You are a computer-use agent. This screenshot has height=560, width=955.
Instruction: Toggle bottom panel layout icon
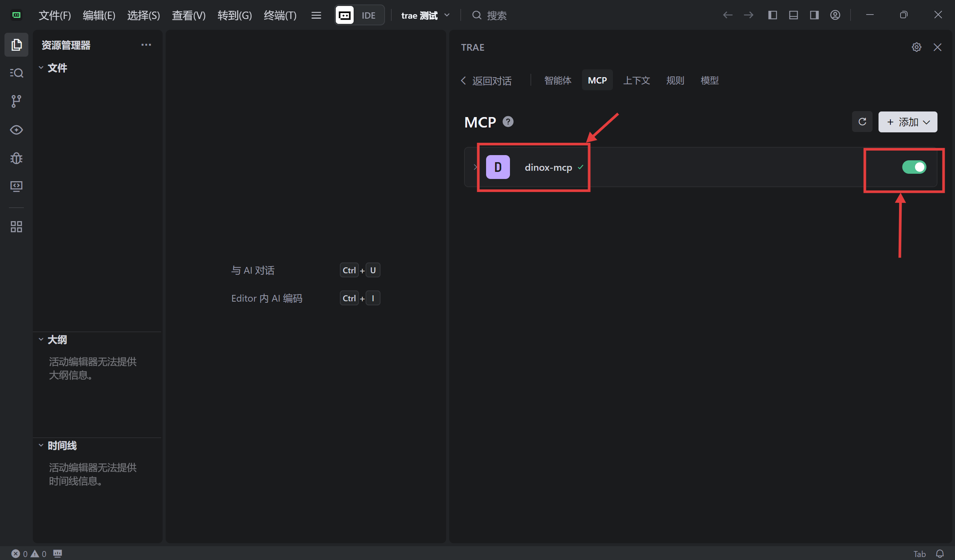pyautogui.click(x=793, y=15)
